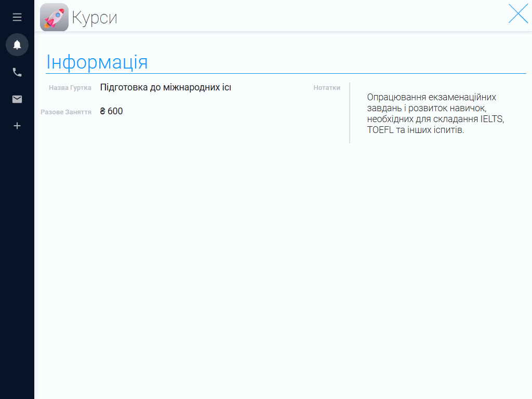
Task: Click the 'Назва Гуртка' label
Action: [70, 88]
